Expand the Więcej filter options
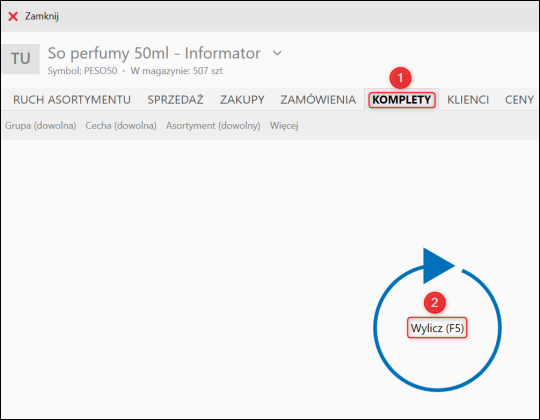This screenshot has width=540, height=420. [x=284, y=126]
